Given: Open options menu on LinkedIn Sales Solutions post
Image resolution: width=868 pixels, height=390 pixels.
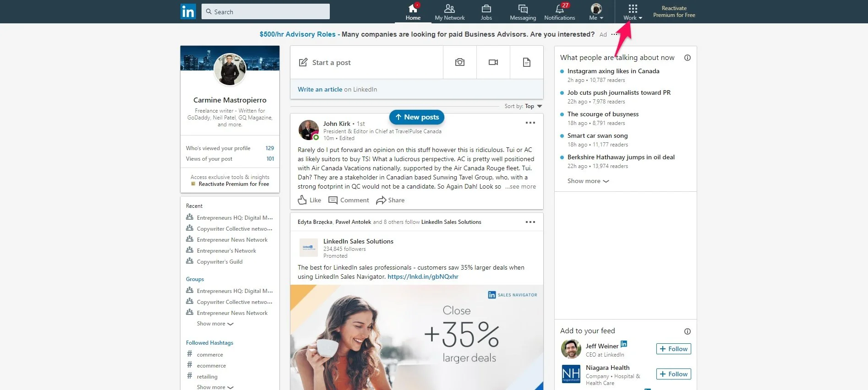Looking at the screenshot, I should coord(530,222).
